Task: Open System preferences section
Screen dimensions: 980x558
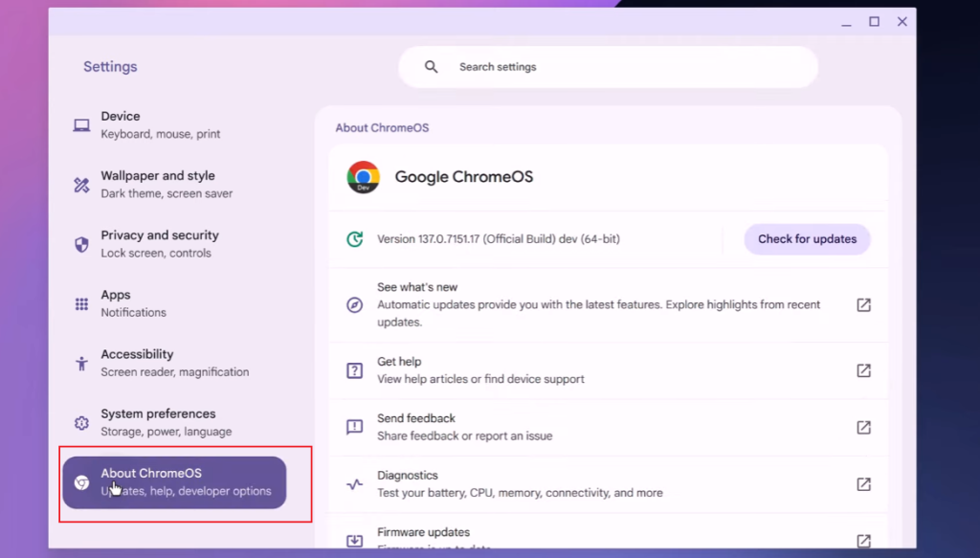Action: [x=174, y=422]
